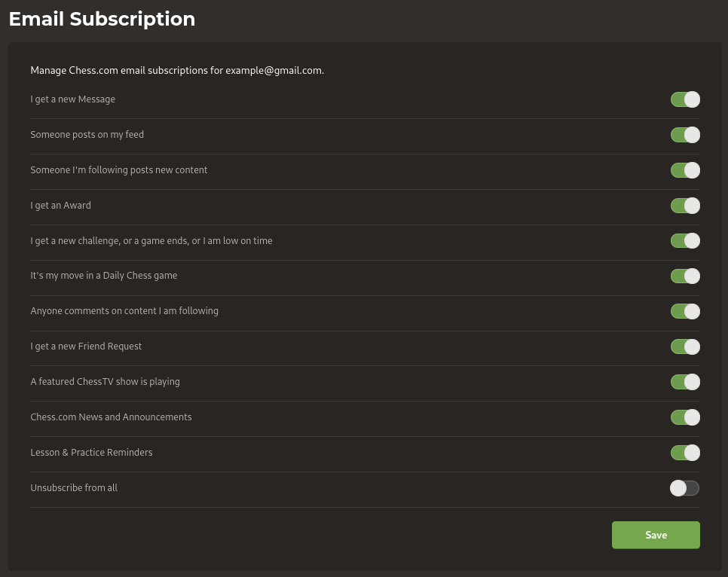This screenshot has width=728, height=577.
Task: Disable the new Friend Request toggle
Action: point(685,347)
